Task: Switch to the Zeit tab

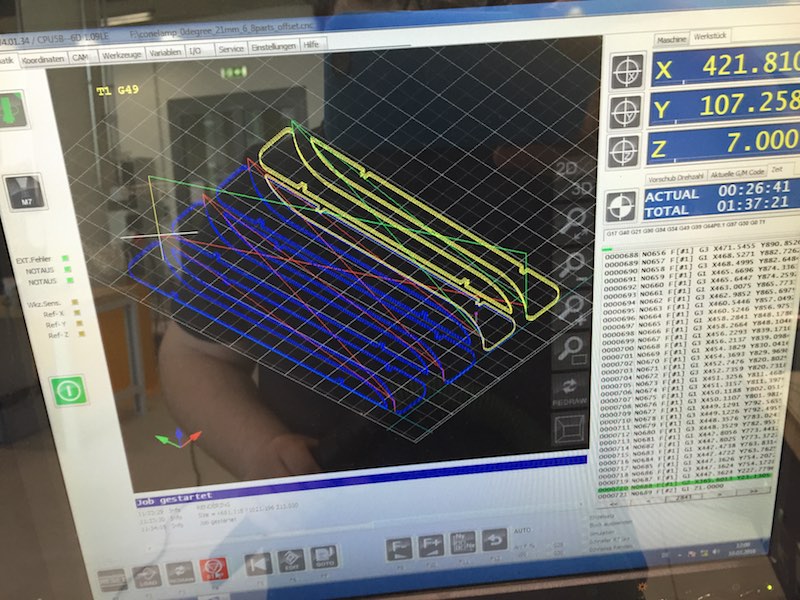Action: (x=777, y=169)
